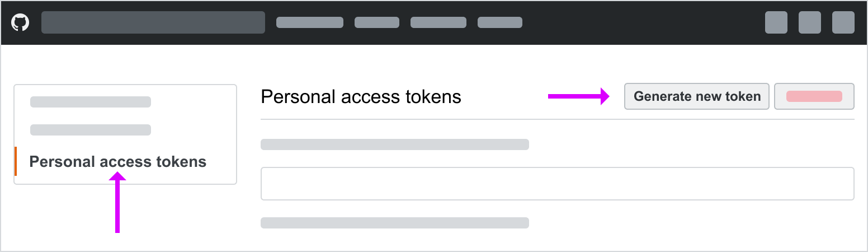Viewport: 868px width, 252px height.
Task: Select the second placeholder item in sidebar
Action: pos(91,130)
